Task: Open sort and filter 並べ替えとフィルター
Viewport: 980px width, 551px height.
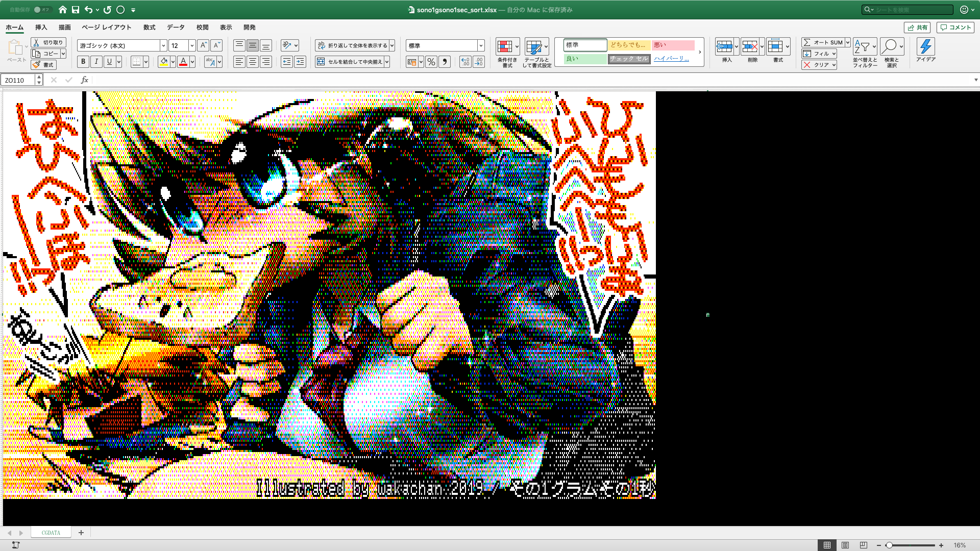Action: [x=865, y=53]
